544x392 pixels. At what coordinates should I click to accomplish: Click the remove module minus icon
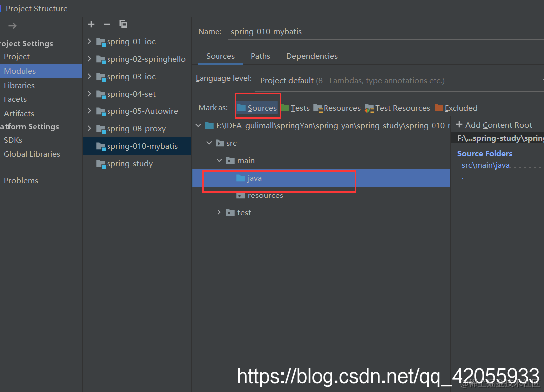coord(107,24)
